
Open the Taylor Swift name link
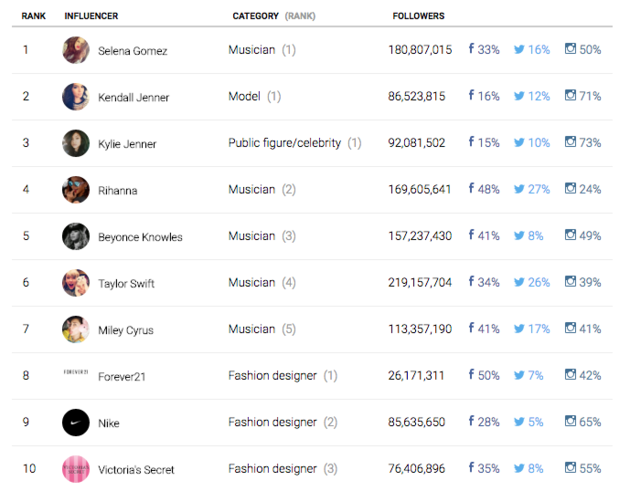click(x=126, y=284)
